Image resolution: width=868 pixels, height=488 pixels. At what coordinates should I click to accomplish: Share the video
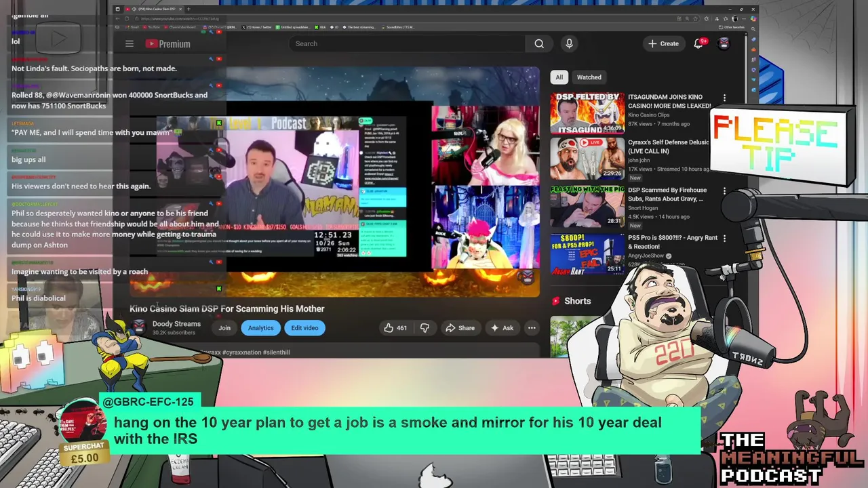pos(460,328)
